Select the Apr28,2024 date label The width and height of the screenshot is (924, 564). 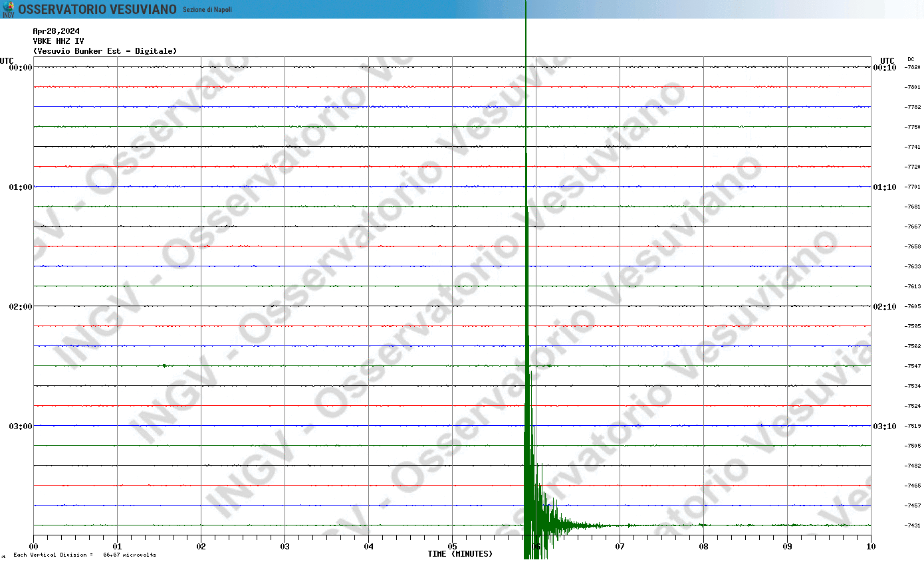56,31
